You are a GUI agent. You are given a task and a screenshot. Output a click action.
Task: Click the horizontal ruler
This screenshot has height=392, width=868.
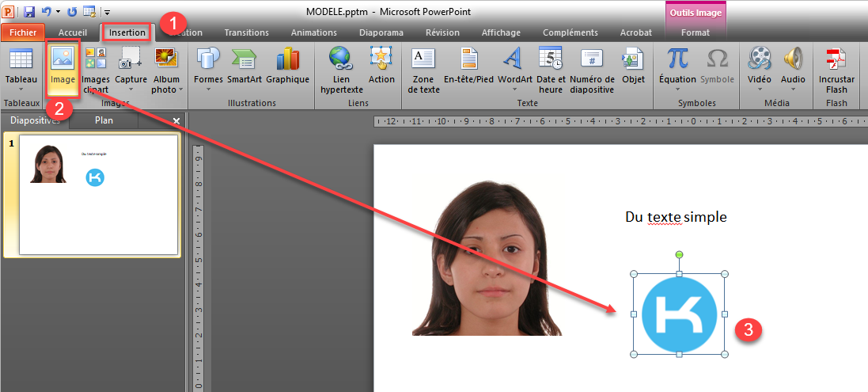click(x=620, y=120)
